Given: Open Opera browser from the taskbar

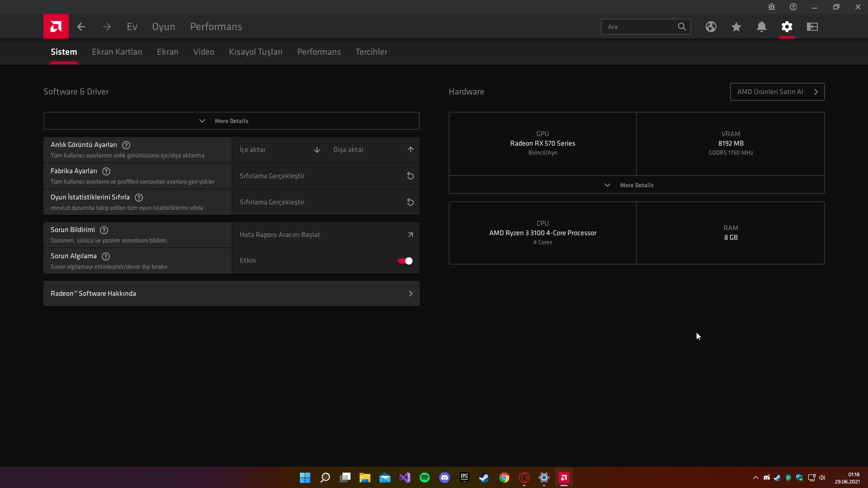Looking at the screenshot, I should pyautogui.click(x=524, y=478).
